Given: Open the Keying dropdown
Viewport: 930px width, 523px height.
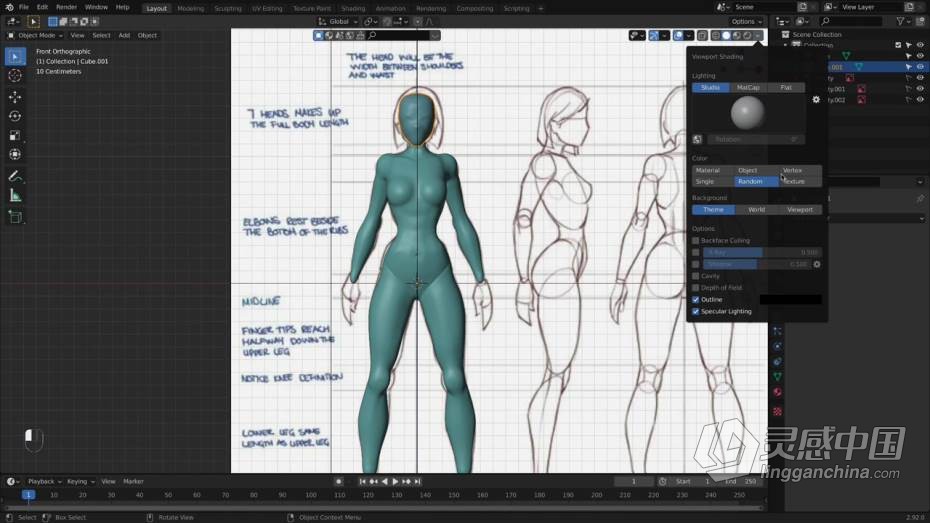Looking at the screenshot, I should pos(81,481).
